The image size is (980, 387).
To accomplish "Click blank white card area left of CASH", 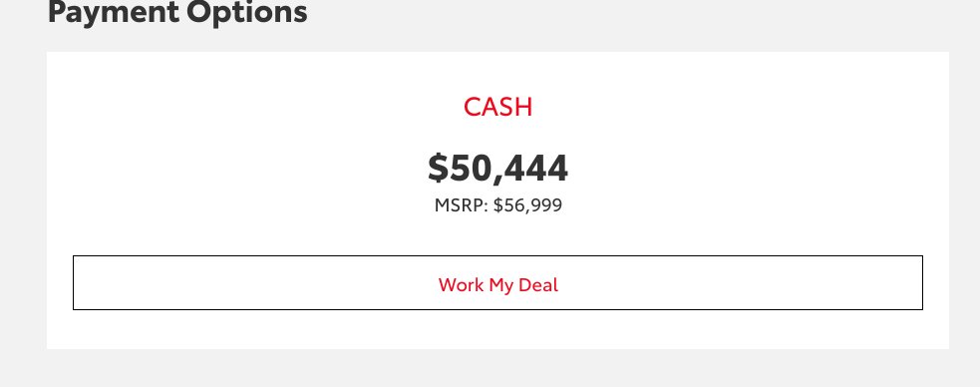I will click(250, 107).
